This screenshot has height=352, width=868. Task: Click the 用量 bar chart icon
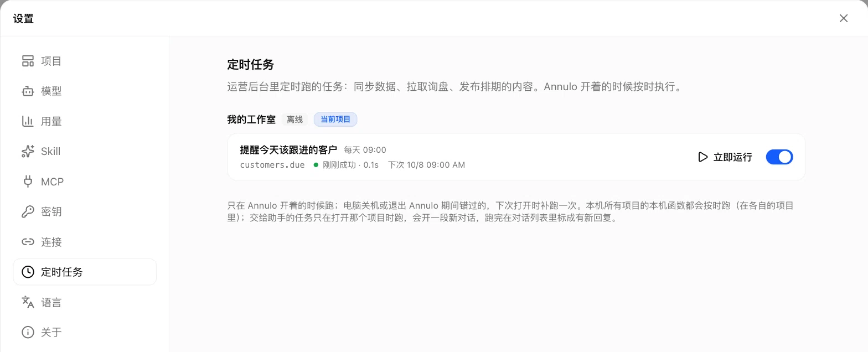click(28, 121)
